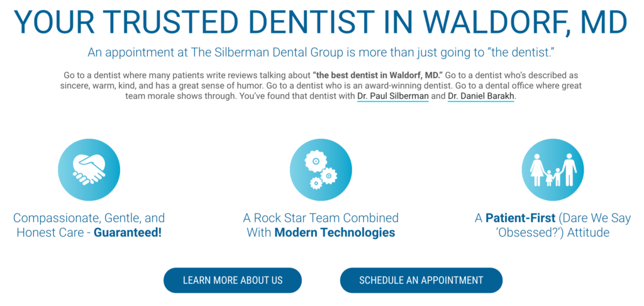Image resolution: width=644 pixels, height=306 pixels.
Task: Click the family silhouette icon
Action: tap(553, 170)
